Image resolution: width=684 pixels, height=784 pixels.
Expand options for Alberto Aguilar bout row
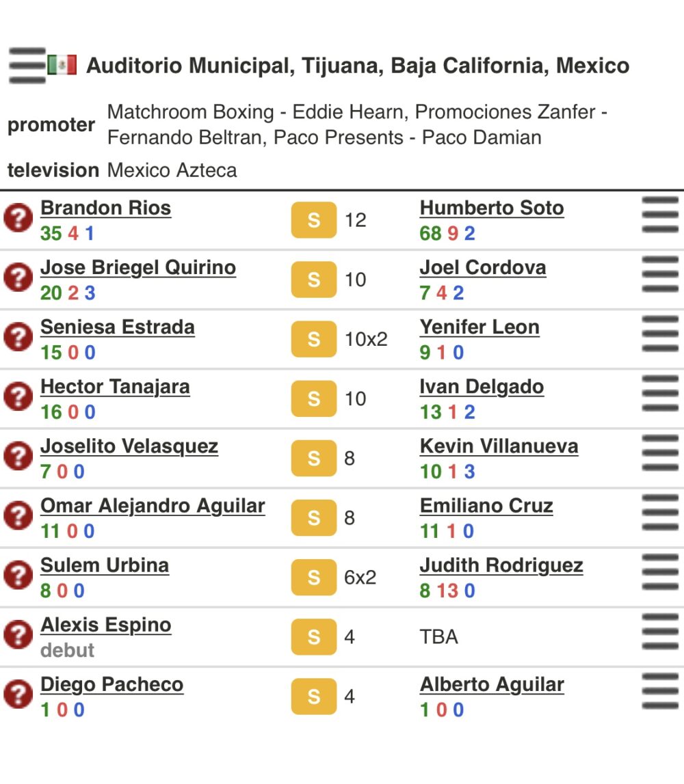660,692
